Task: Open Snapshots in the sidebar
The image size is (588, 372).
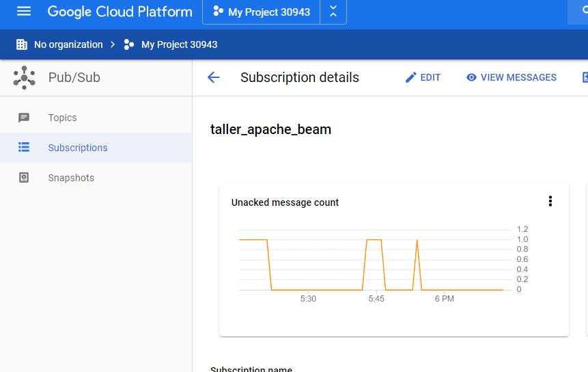Action: [96, 178]
